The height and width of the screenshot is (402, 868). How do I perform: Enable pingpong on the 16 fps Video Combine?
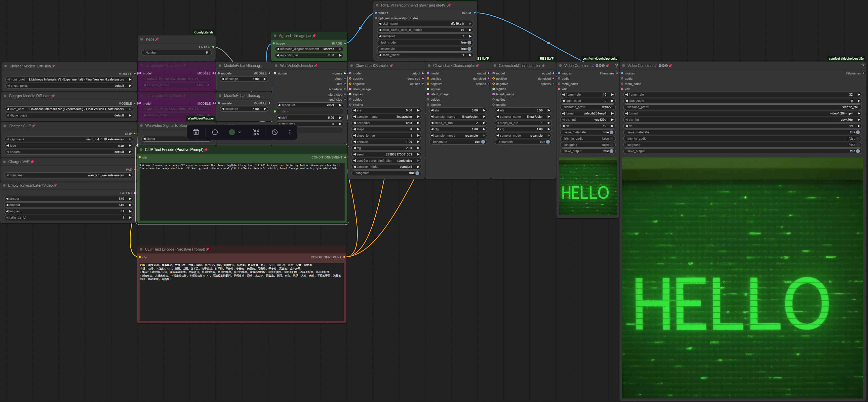click(588, 145)
